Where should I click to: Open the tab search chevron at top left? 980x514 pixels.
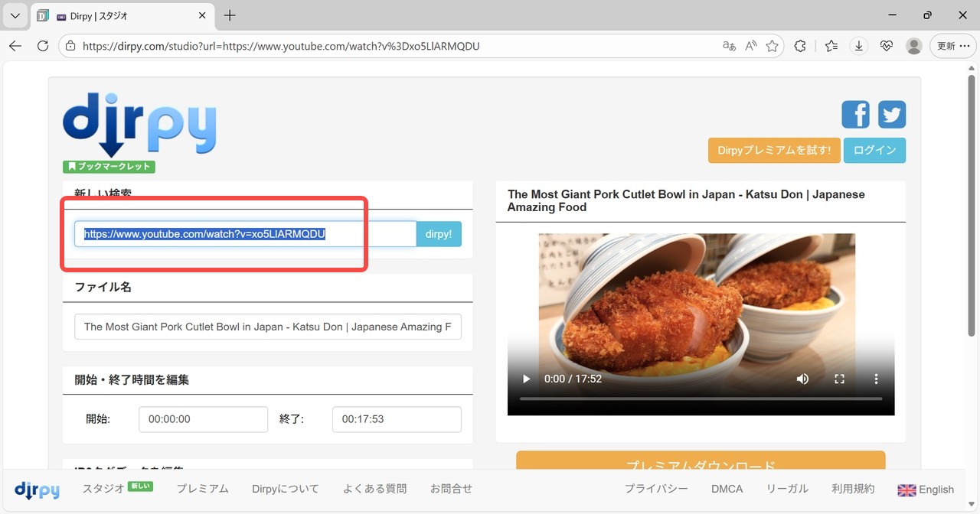click(15, 15)
